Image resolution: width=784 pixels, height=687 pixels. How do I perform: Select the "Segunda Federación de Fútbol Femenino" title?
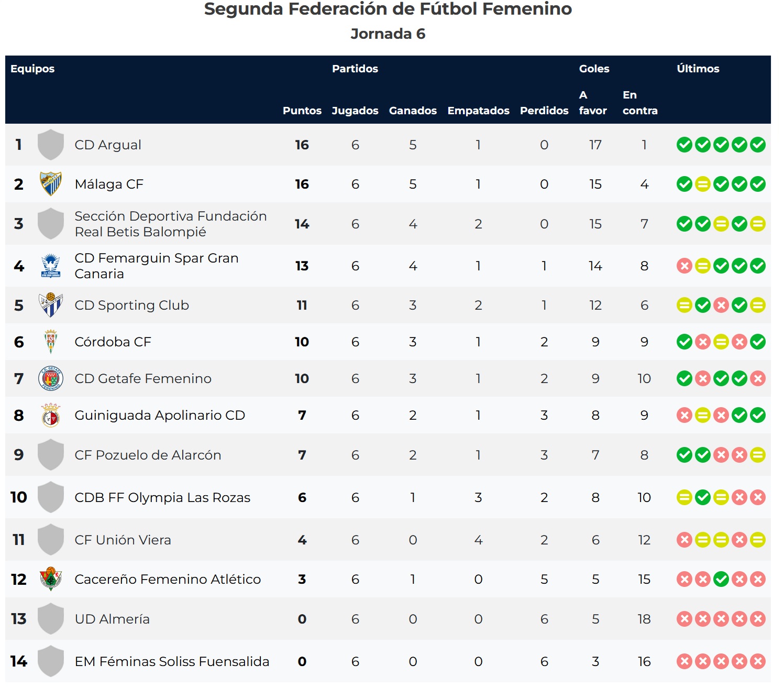click(x=388, y=9)
